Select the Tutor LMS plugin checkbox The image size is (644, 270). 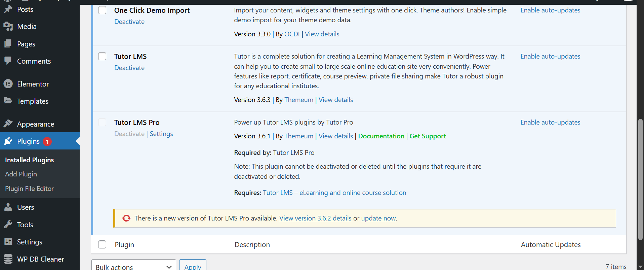[102, 56]
